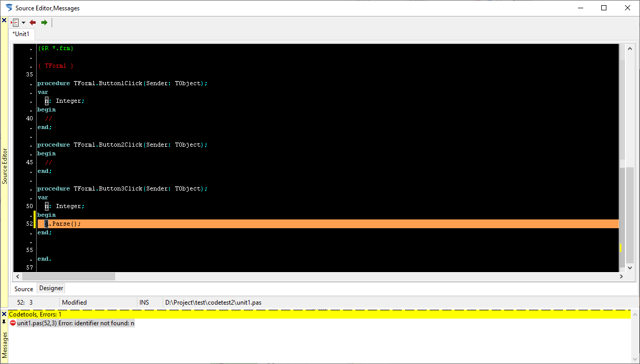Screen dimensions: 640x364
Task: Close the Messages dock panel with its X
Action: coord(4,314)
